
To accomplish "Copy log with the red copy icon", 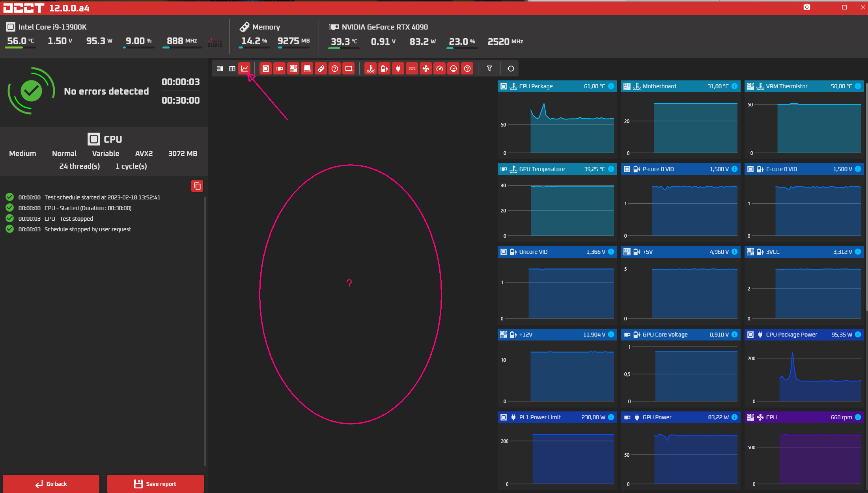I will pyautogui.click(x=197, y=186).
